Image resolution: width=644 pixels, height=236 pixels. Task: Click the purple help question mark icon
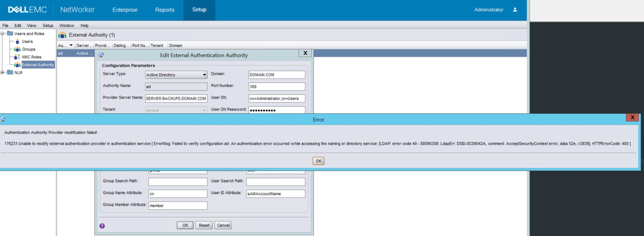coord(102,226)
